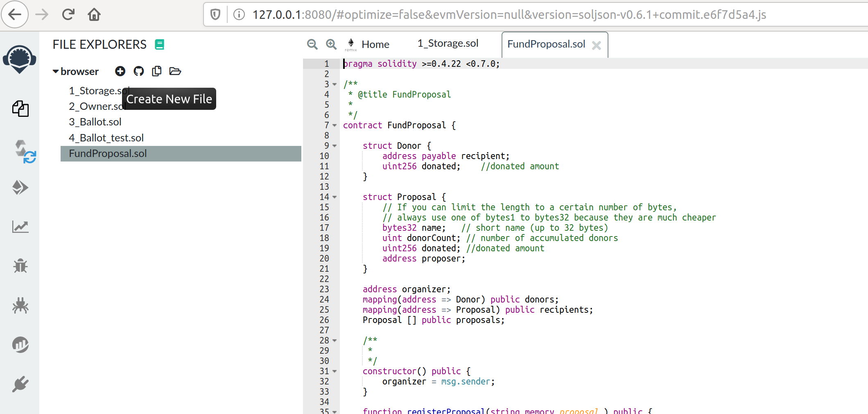Screen dimensions: 868x414
Task: Click line number 1 in the gutter
Action: [327, 64]
